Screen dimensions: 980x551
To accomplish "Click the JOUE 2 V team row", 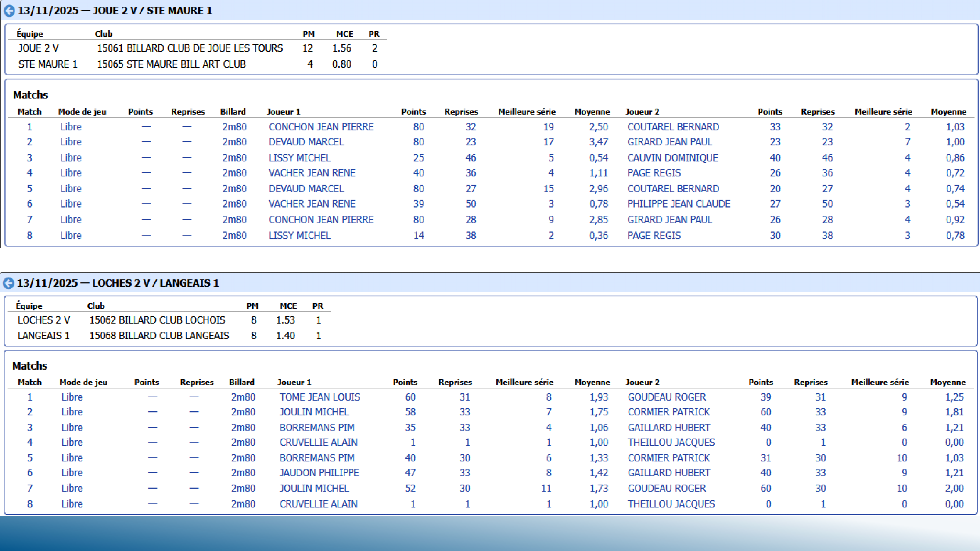I will [x=39, y=48].
